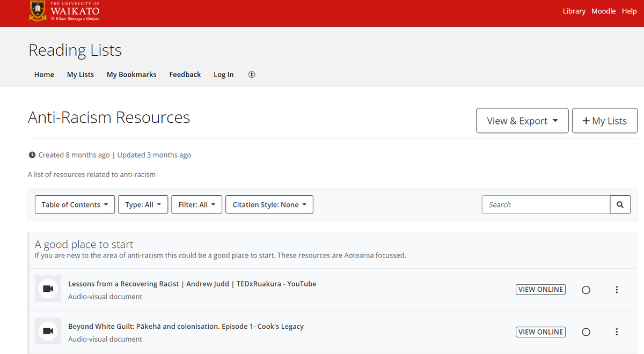The image size is (644, 354).
Task: Open the Citation Style: None dropdown
Action: [269, 204]
